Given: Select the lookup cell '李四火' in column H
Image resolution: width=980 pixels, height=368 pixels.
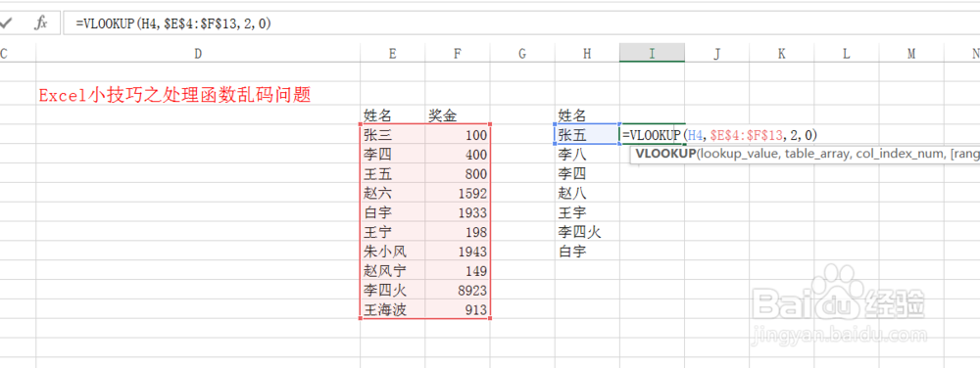Looking at the screenshot, I should point(587,232).
